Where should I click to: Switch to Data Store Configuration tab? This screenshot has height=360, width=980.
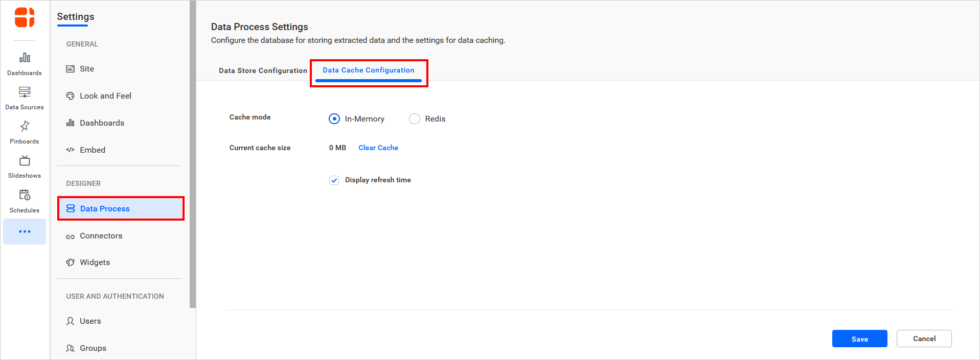pos(263,70)
